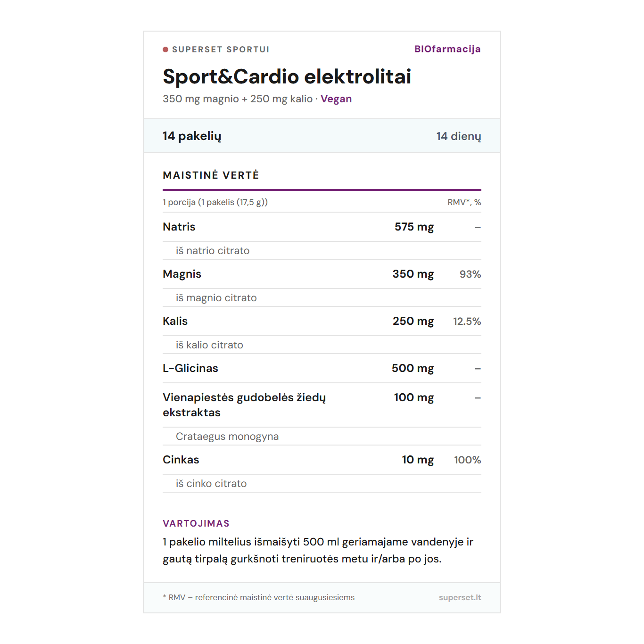This screenshot has height=644, width=644.
Task: Select the Cinkas 10 mg amount
Action: [x=418, y=460]
